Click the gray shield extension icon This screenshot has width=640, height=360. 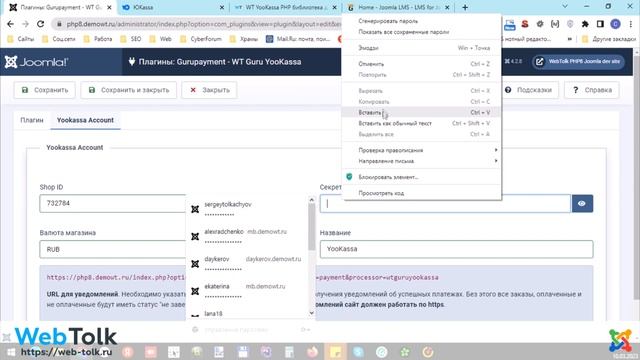pos(570,24)
